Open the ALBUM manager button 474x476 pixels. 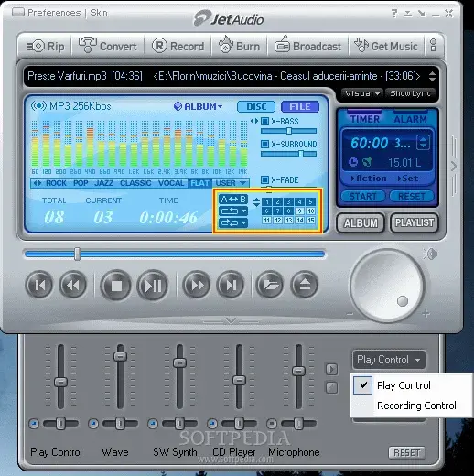click(361, 222)
